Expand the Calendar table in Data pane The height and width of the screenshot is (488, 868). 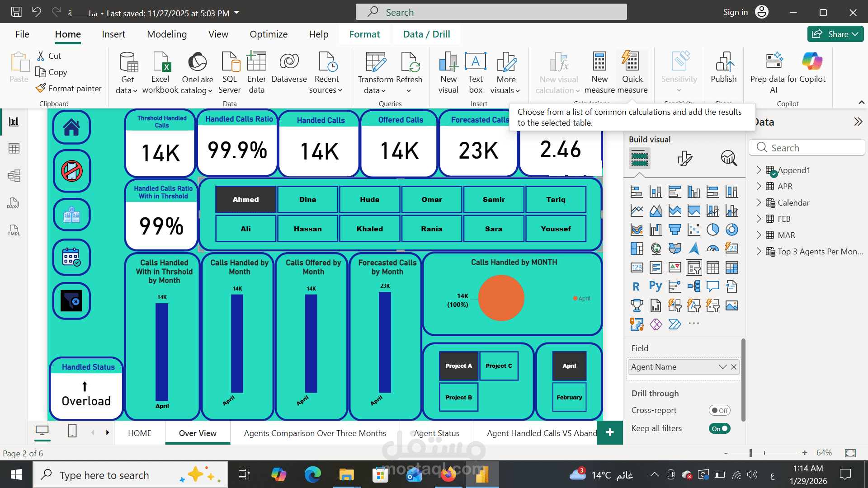point(759,202)
